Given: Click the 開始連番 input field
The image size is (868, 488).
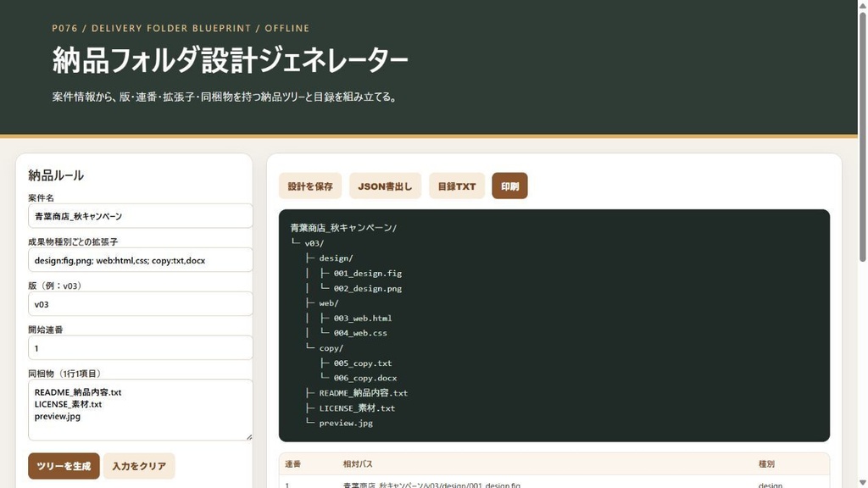Looking at the screenshot, I should pos(141,348).
